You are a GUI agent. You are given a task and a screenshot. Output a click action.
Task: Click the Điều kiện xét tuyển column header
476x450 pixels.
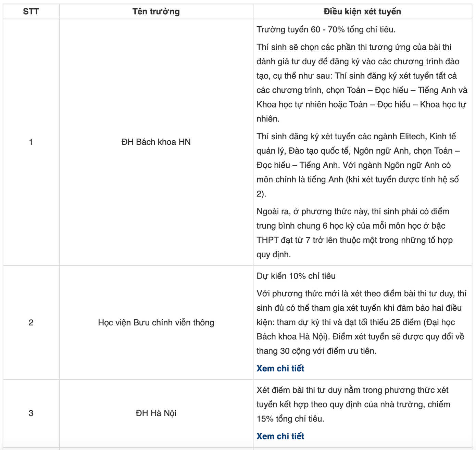coord(362,12)
